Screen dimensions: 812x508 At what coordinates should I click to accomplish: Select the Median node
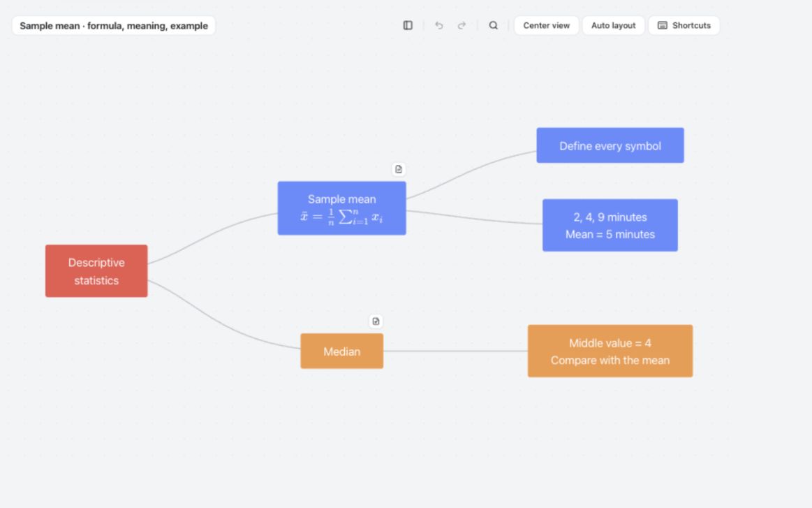342,351
